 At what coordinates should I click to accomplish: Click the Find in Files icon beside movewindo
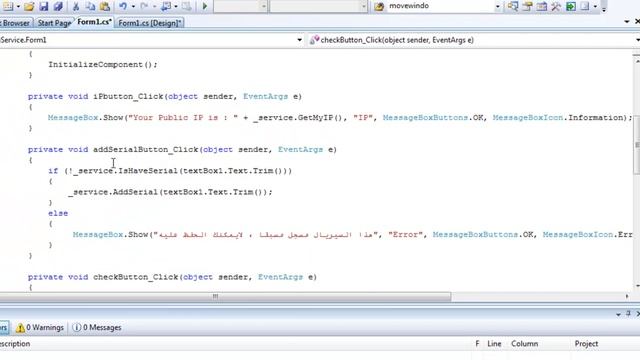(x=379, y=6)
